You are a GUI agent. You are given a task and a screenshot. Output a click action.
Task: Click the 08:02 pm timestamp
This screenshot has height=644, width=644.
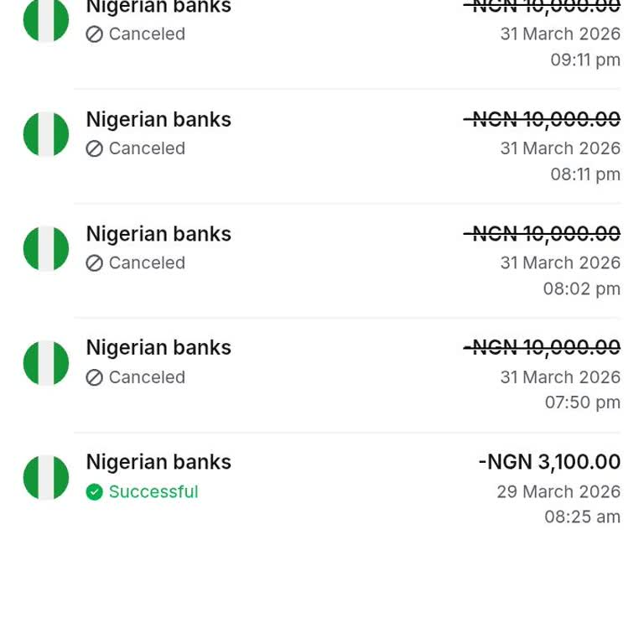click(x=581, y=289)
